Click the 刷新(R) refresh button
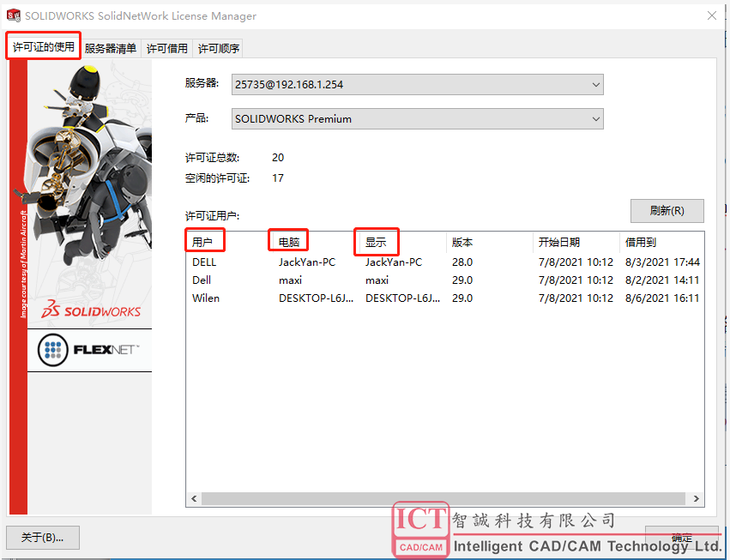The width and height of the screenshot is (730, 560). point(667,211)
